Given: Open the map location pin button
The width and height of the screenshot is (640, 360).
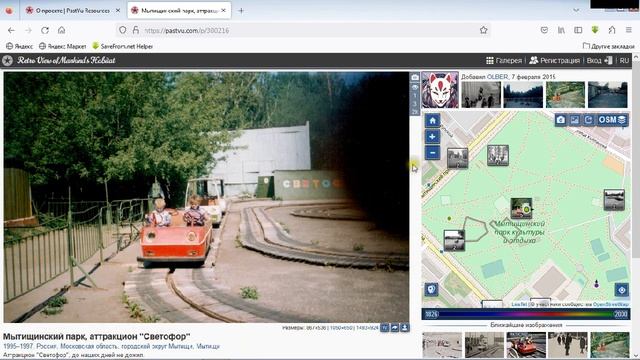Looking at the screenshot, I should pyautogui.click(x=431, y=289).
